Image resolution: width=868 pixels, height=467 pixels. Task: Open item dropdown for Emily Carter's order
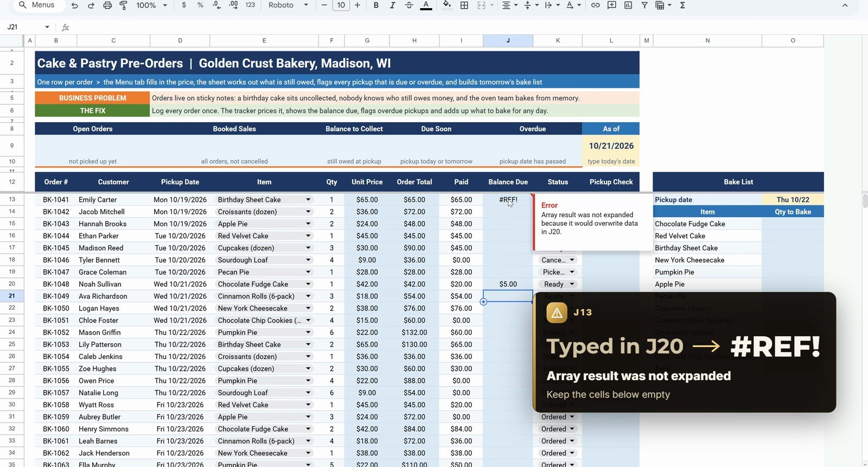coord(308,200)
